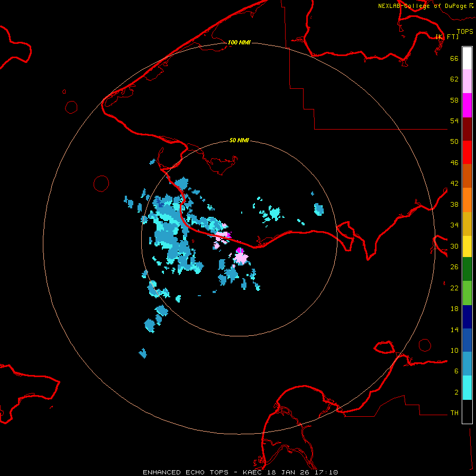Click the navy blue legend segment
This screenshot has width=476, height=476.
tap(467, 317)
